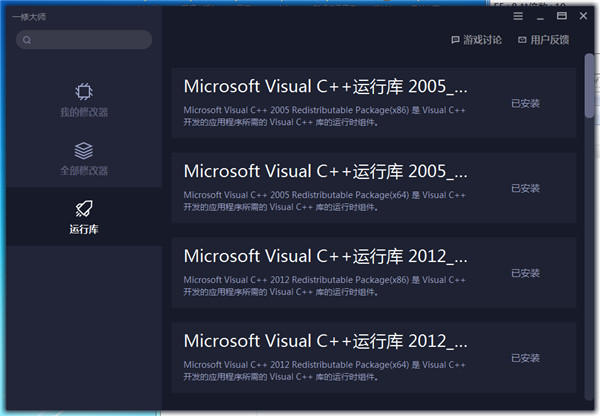Viewport: 600px width, 416px height.
Task: Click the 一修大师 app title
Action: (29, 17)
